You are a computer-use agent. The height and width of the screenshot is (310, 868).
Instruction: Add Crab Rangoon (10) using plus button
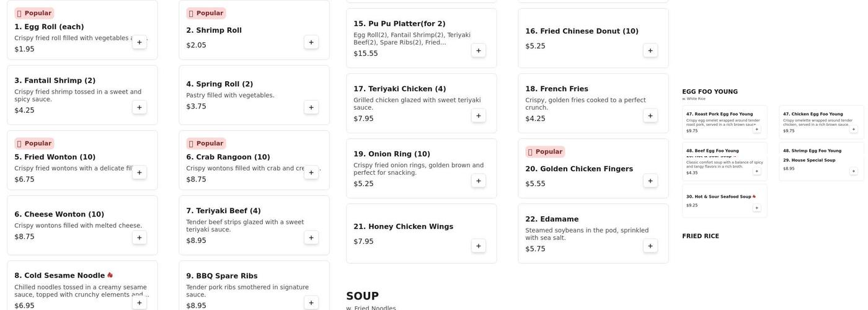pos(311,172)
